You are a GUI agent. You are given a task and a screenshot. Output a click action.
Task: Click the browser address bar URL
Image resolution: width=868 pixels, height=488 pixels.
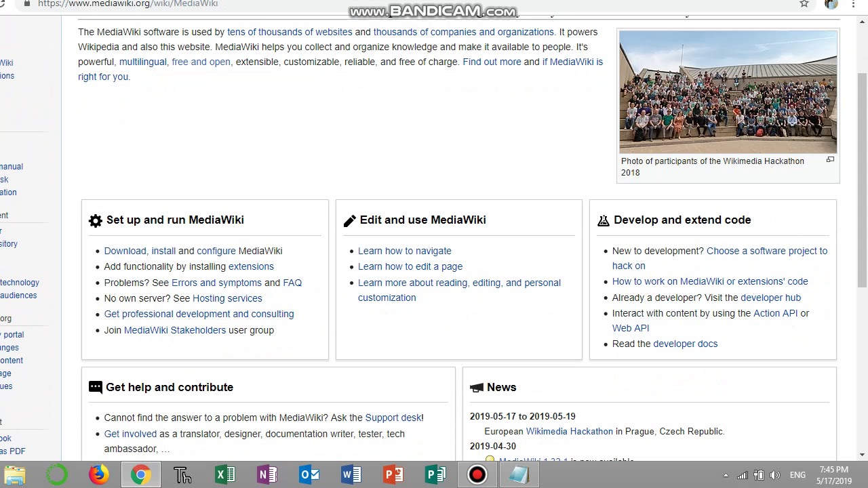pyautogui.click(x=127, y=3)
